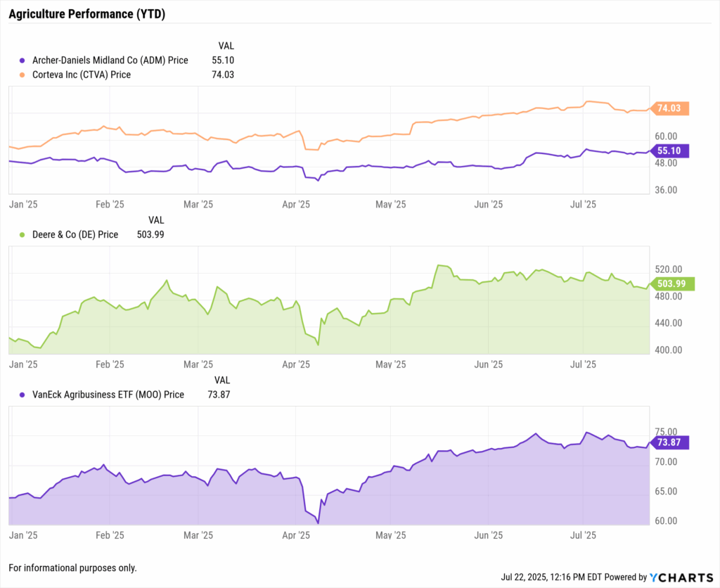Click the 'For informational purposes only.' note
The image size is (720, 588).
point(72,568)
